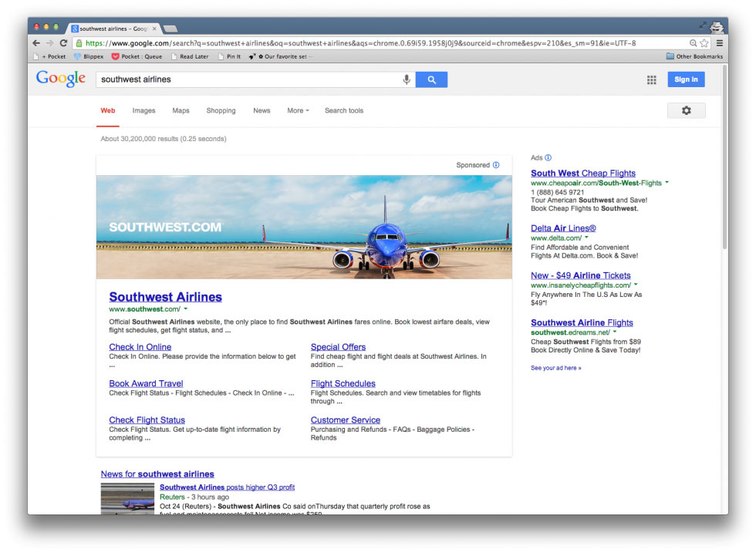Click the blue search magnifier button
Viewport: 756px width, 553px height.
[x=431, y=79]
